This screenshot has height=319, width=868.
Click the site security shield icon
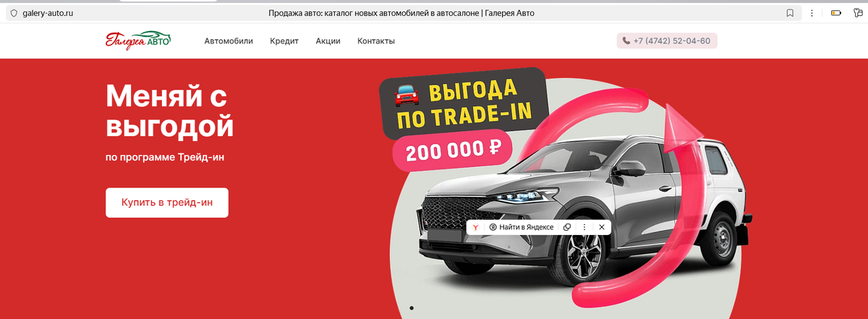tap(14, 13)
